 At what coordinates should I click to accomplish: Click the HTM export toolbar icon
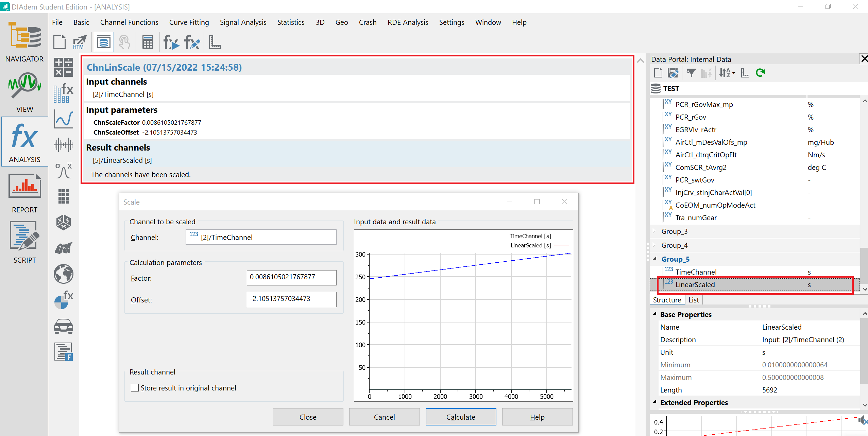click(x=80, y=42)
